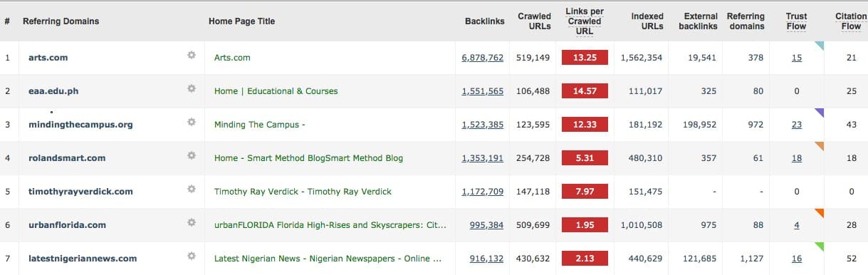
Task: Click Trust Flow value 18 for rolandsmart.com
Action: coord(796,158)
